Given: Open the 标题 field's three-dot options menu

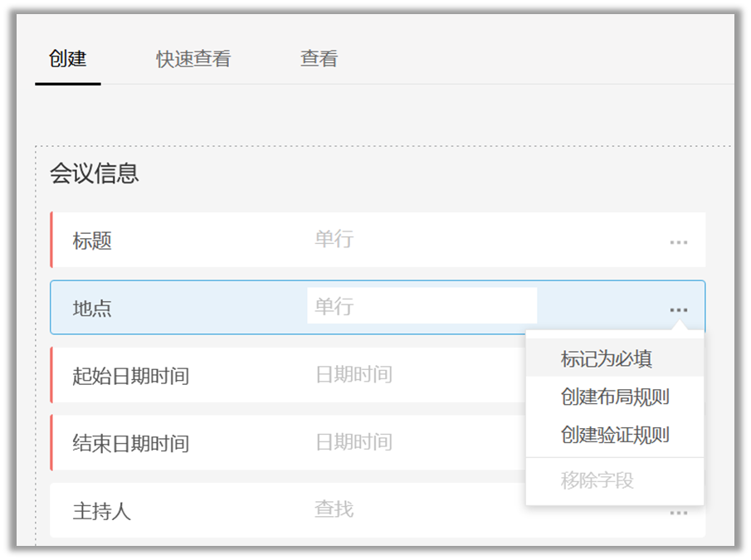Looking at the screenshot, I should pyautogui.click(x=678, y=242).
